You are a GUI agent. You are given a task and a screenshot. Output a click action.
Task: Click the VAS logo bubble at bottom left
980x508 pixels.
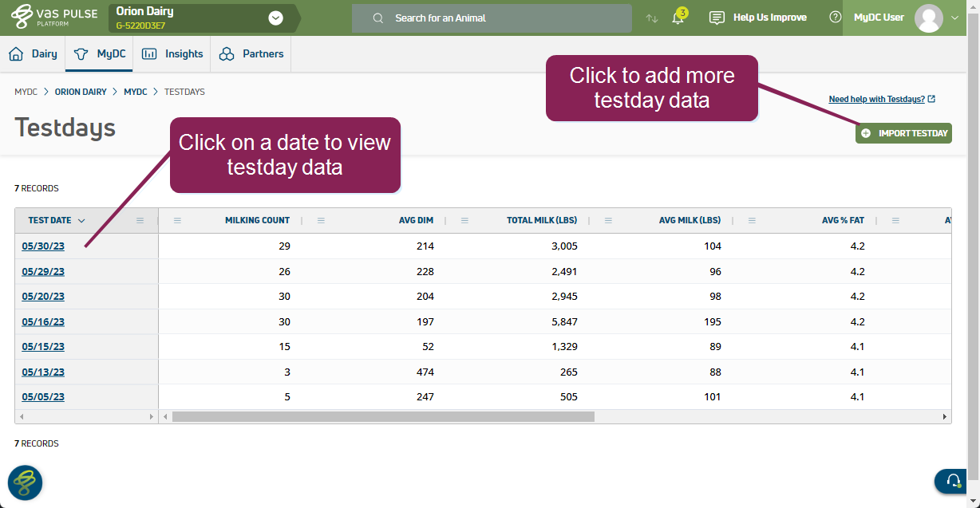(x=26, y=482)
